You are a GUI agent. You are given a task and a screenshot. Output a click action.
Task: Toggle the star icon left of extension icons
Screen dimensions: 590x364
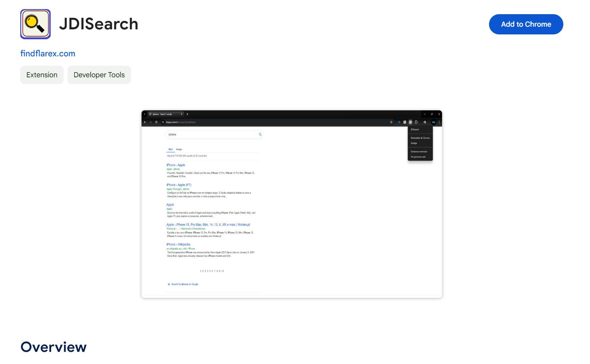[x=425, y=122]
